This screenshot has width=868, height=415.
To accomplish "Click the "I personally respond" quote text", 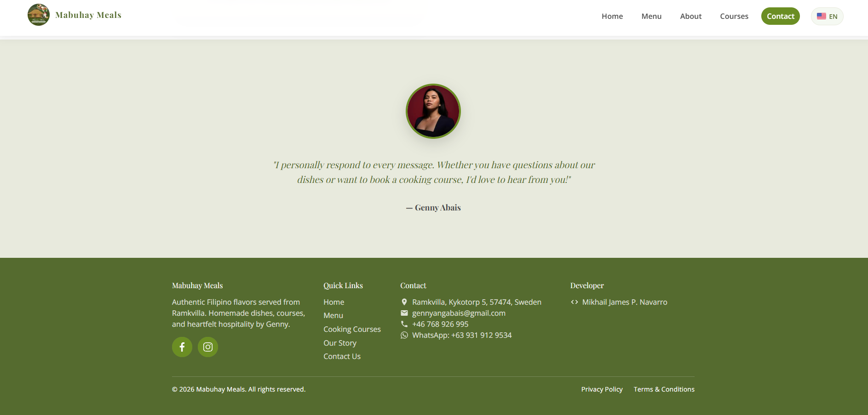I will pos(434,172).
